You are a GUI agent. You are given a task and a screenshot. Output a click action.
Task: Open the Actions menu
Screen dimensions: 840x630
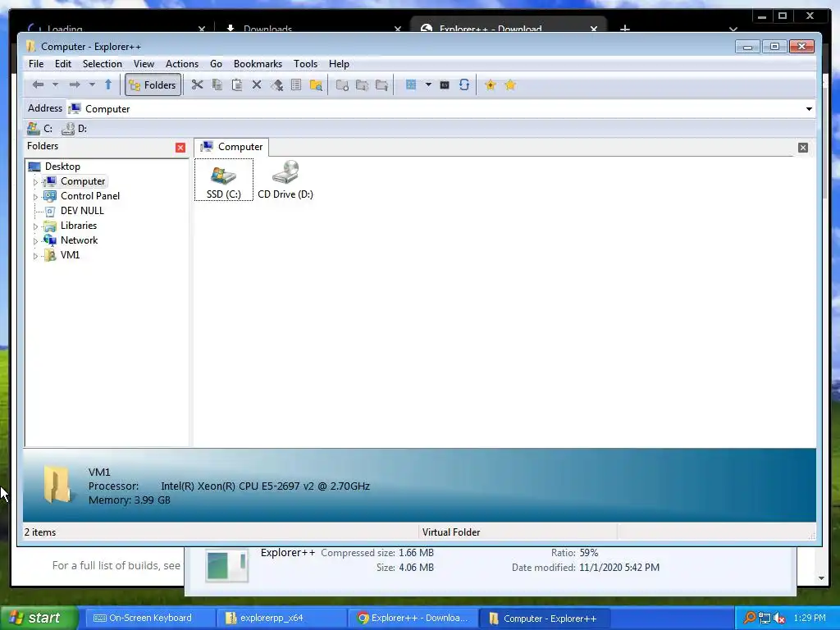tap(181, 64)
